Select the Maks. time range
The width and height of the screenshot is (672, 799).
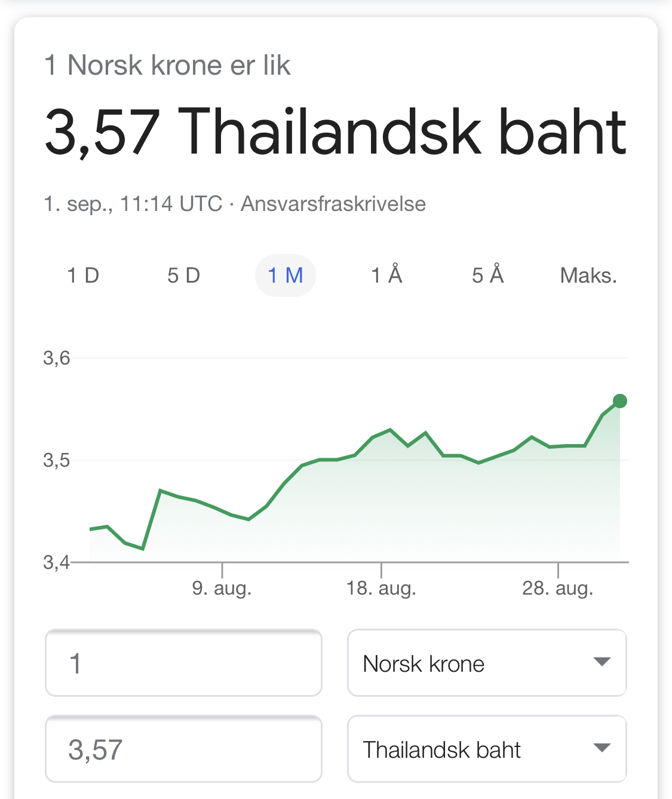(588, 275)
